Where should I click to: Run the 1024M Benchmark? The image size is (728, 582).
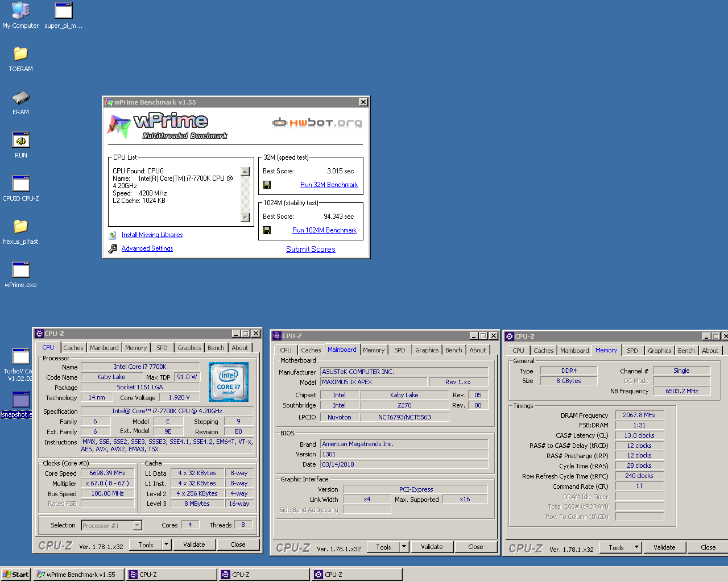point(324,230)
